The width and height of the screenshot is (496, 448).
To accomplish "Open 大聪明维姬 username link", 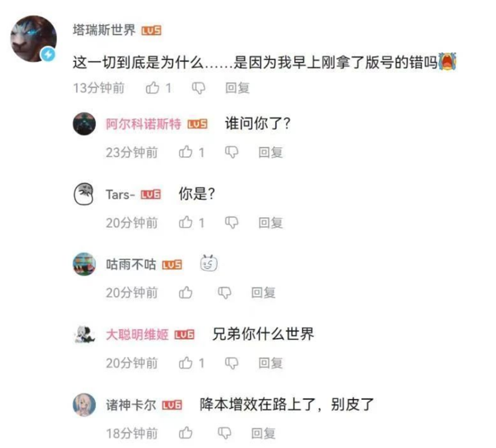I will (x=137, y=335).
